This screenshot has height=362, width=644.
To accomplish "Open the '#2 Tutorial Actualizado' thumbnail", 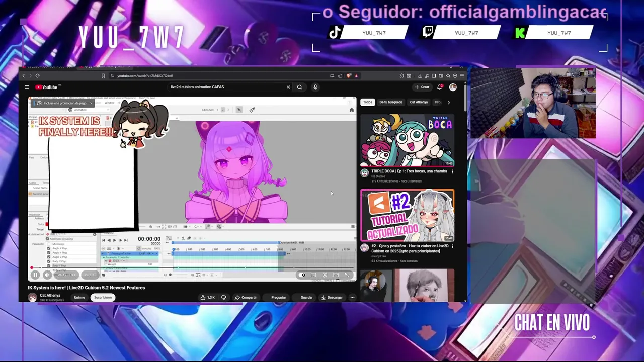I will pyautogui.click(x=407, y=215).
